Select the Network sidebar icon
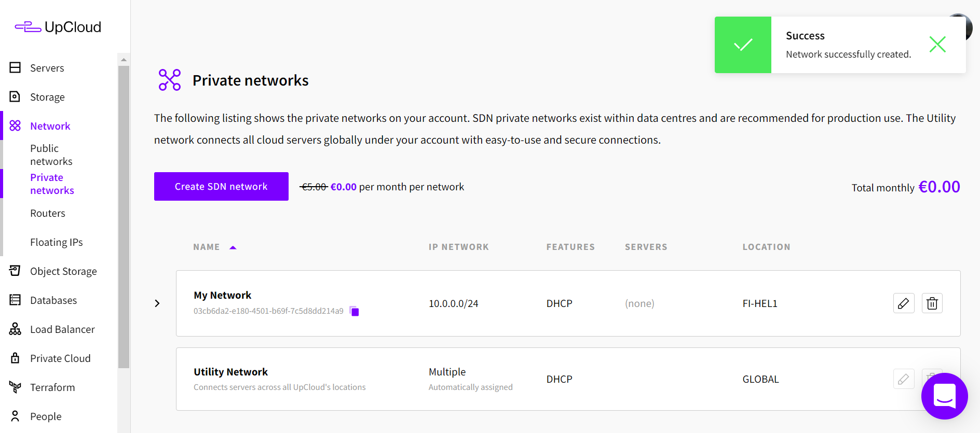 pyautogui.click(x=15, y=125)
